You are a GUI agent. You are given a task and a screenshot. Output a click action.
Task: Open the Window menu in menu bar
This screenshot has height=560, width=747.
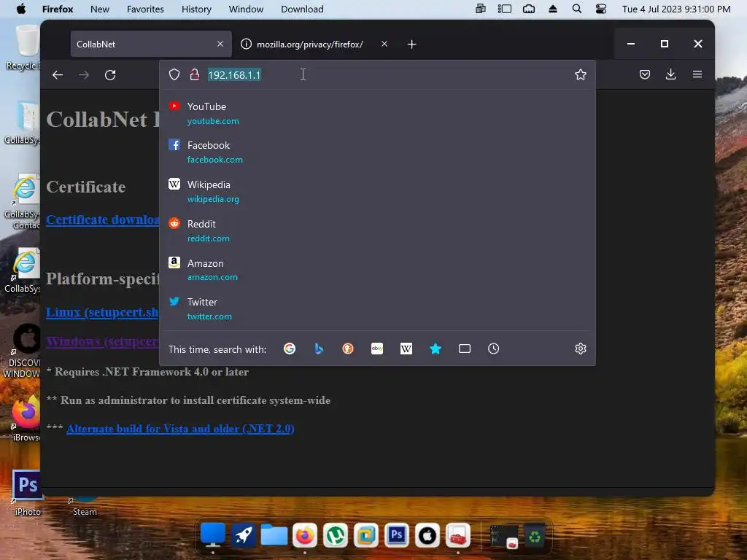click(x=246, y=9)
